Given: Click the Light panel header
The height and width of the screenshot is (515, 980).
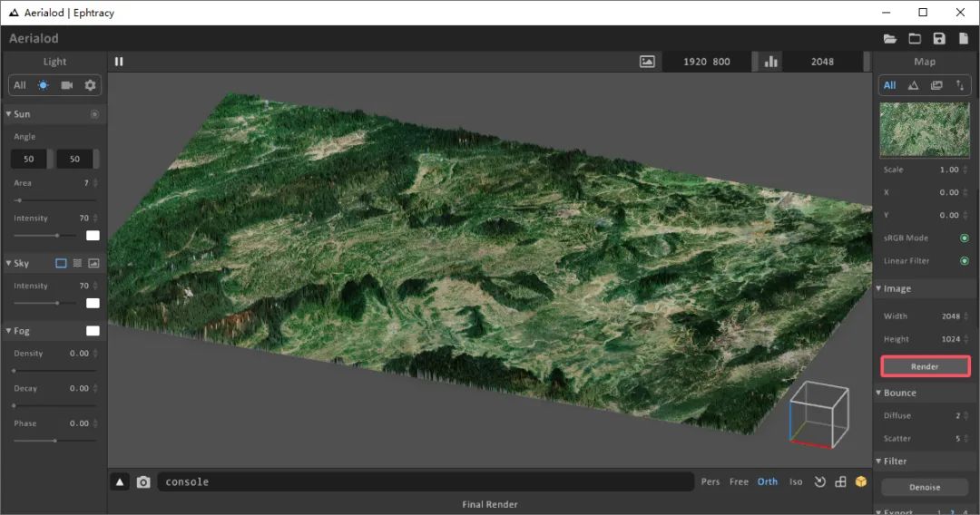Looking at the screenshot, I should (54, 61).
